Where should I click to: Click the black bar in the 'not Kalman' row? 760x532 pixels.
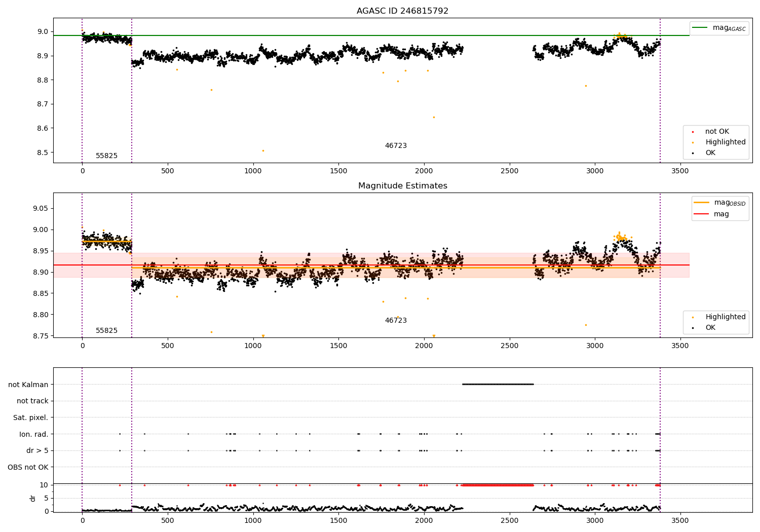[498, 384]
